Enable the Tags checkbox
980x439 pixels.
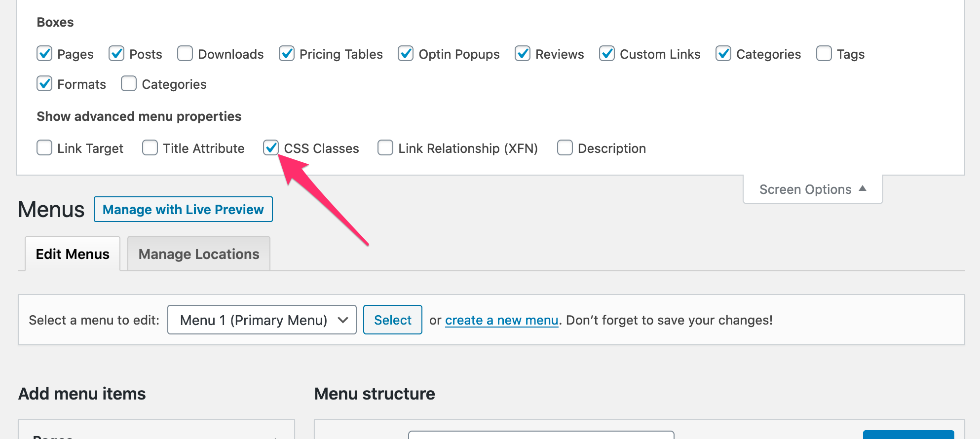(823, 54)
